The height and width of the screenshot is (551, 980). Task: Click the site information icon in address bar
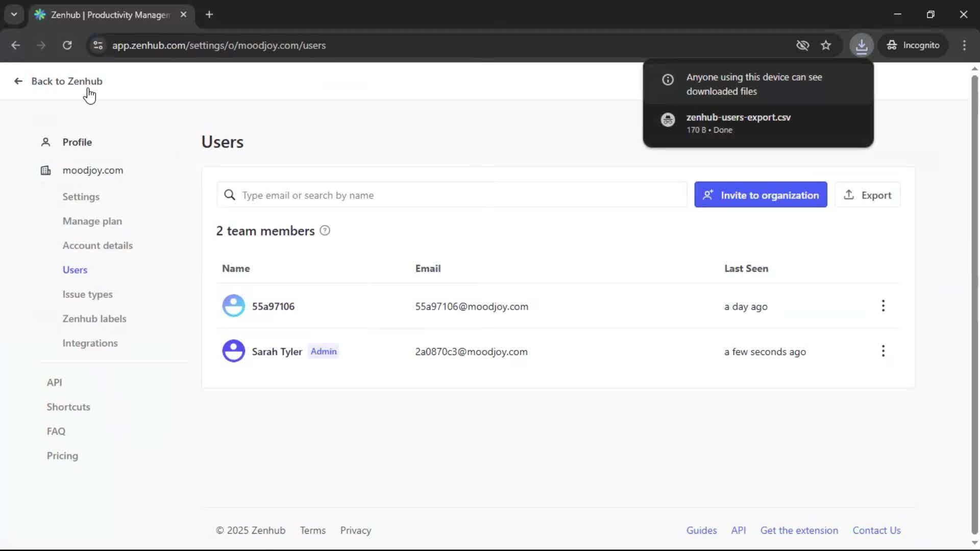pyautogui.click(x=97, y=45)
